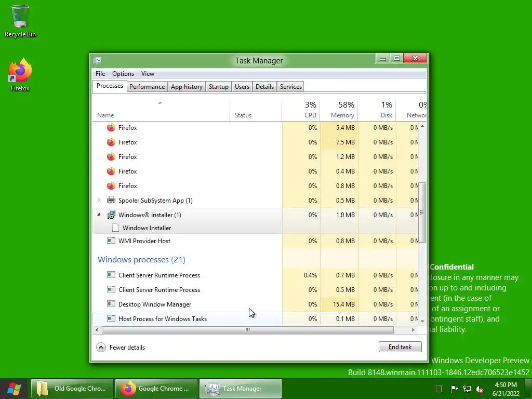The height and width of the screenshot is (399, 532).
Task: Click the End task button
Action: [x=400, y=347]
